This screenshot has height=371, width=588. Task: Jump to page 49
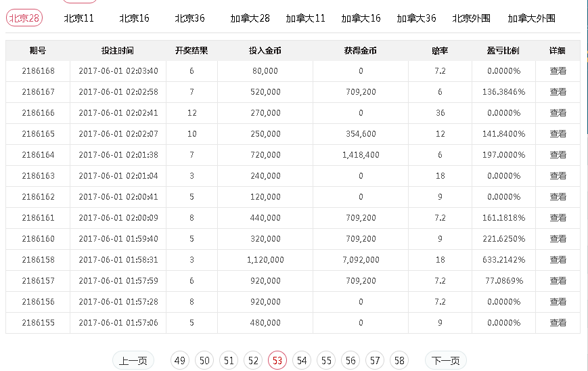coord(180,361)
